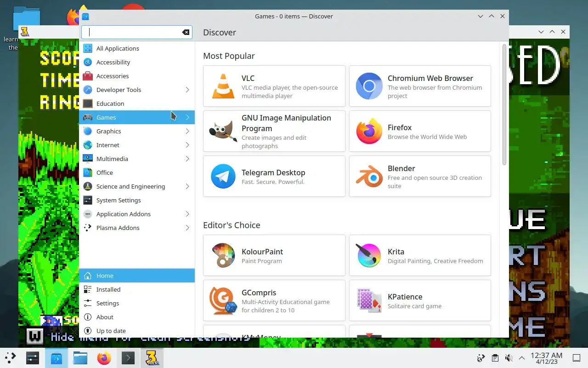Screen dimensions: 588x368
Task: Expand the Graphics subcategories arrow
Action: tap(187, 131)
